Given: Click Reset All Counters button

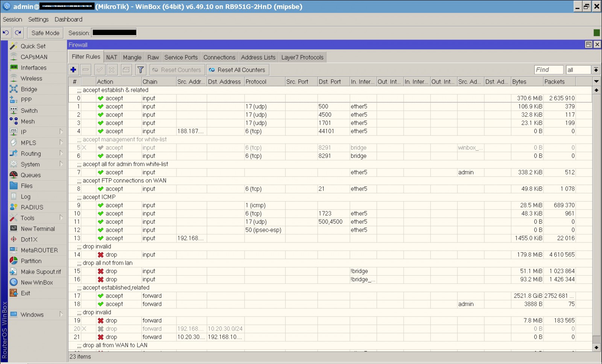Looking at the screenshot, I should pos(237,70).
